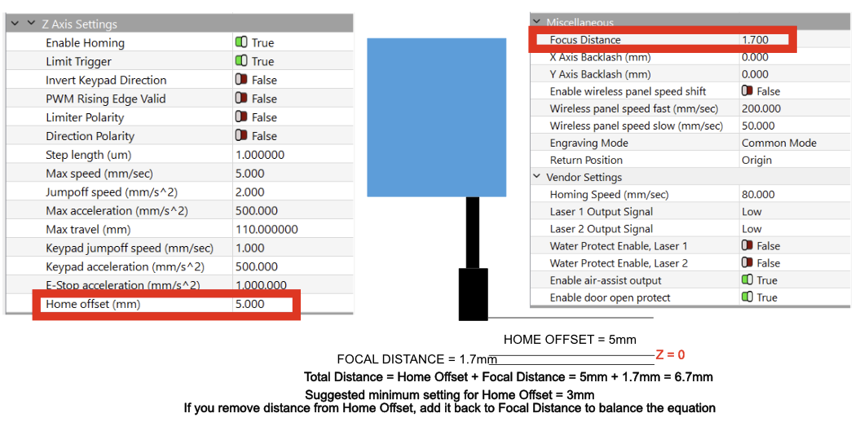Edit Keypad jumpoff speed value 1.000

249,248
